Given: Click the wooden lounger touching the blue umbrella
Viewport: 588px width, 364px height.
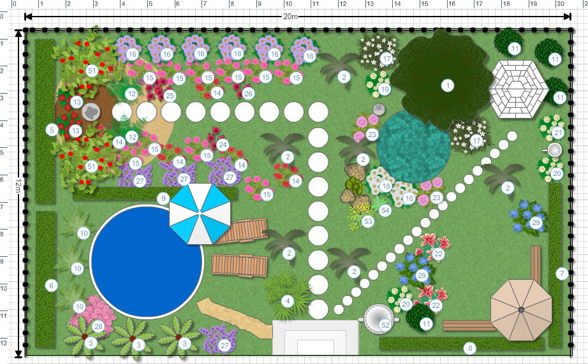Looking at the screenshot, I should (x=242, y=231).
